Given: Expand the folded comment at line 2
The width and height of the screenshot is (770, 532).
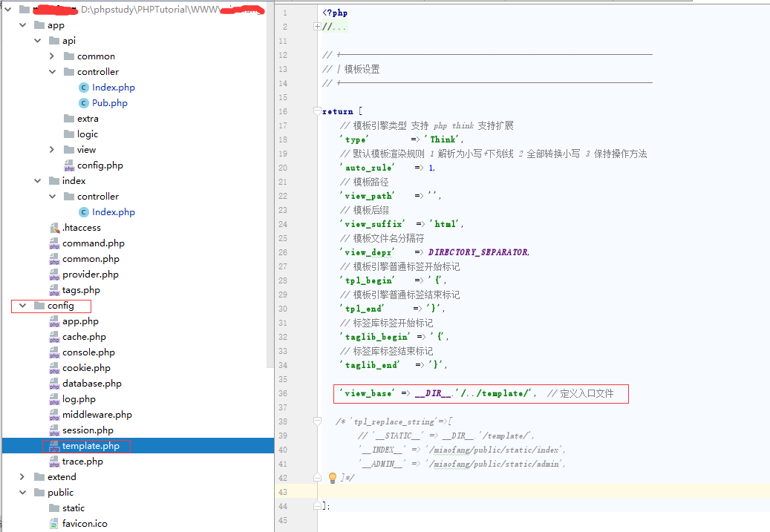Looking at the screenshot, I should pos(317,25).
